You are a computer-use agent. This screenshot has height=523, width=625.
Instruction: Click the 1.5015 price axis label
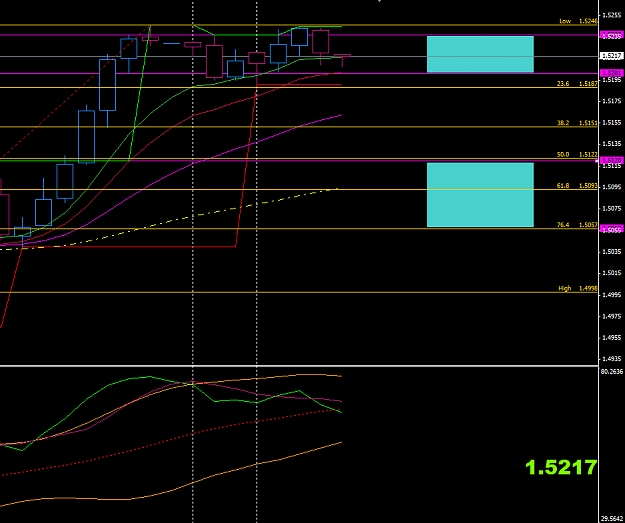pos(612,273)
